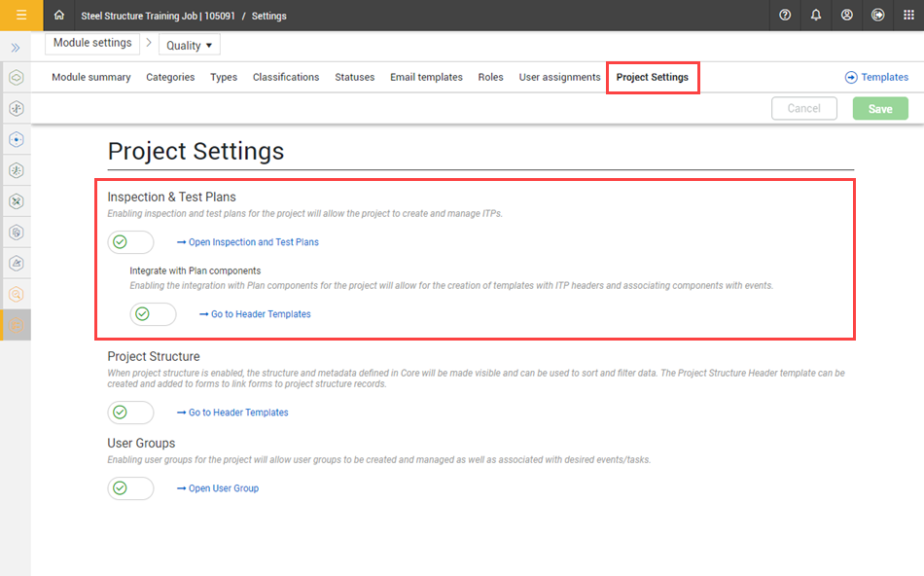Click the notifications bell
Screen dimensions: 924x576
point(816,16)
